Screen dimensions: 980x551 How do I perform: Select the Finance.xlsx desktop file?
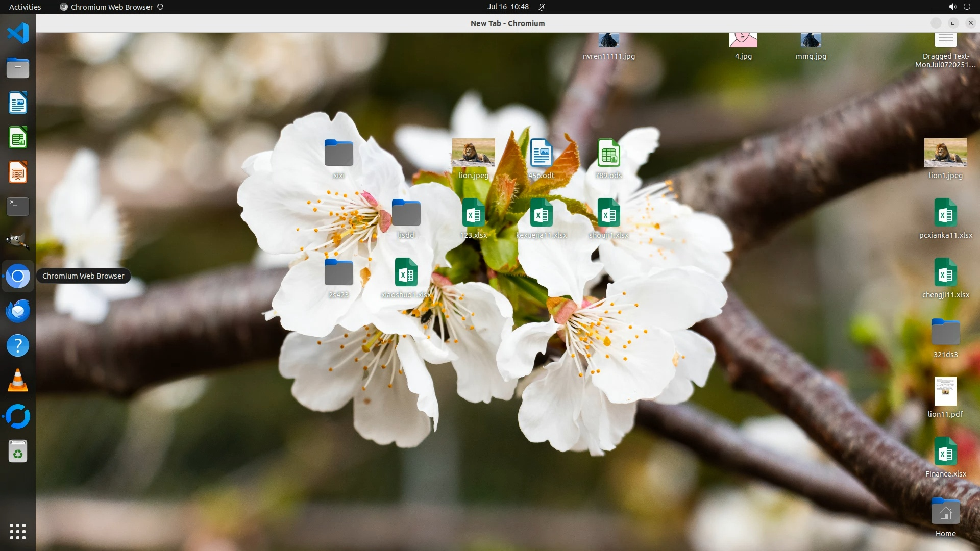tap(945, 452)
